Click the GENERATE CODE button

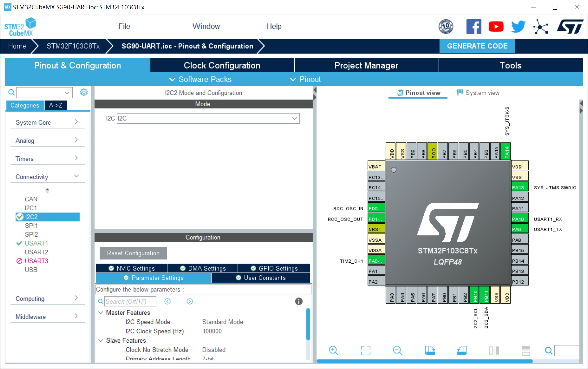[477, 46]
